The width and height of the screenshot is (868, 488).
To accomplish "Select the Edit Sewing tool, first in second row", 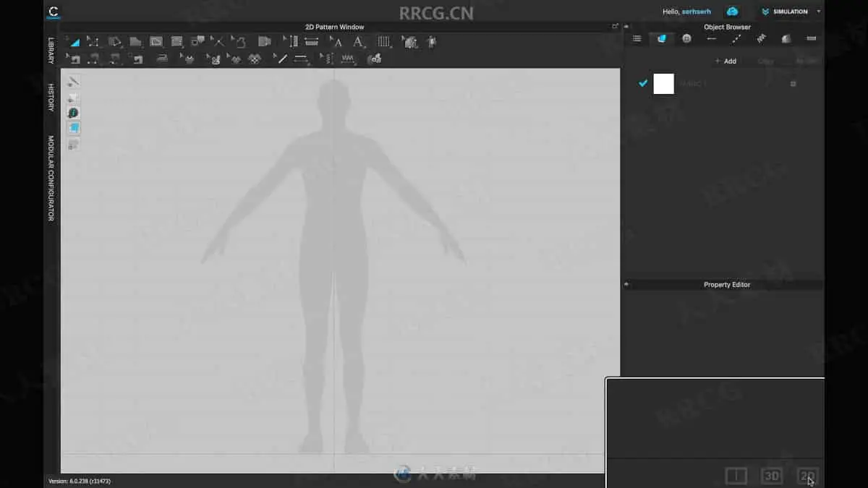I will click(x=74, y=59).
